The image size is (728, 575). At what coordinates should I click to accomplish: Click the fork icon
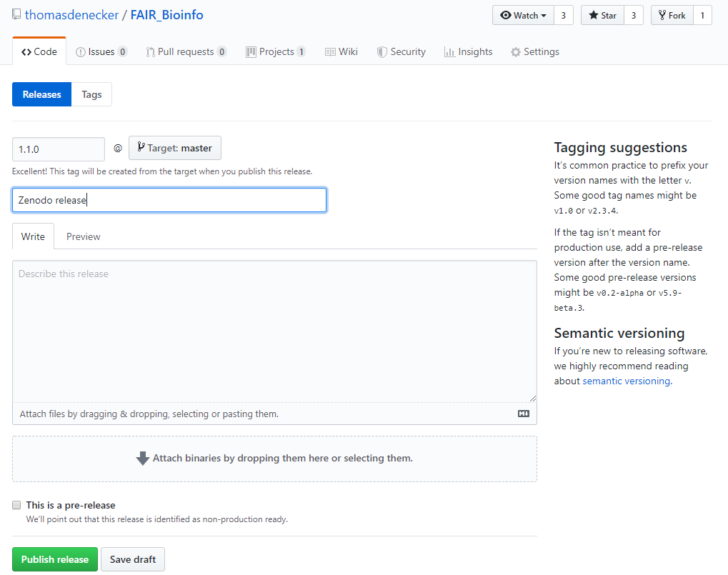pyautogui.click(x=662, y=15)
